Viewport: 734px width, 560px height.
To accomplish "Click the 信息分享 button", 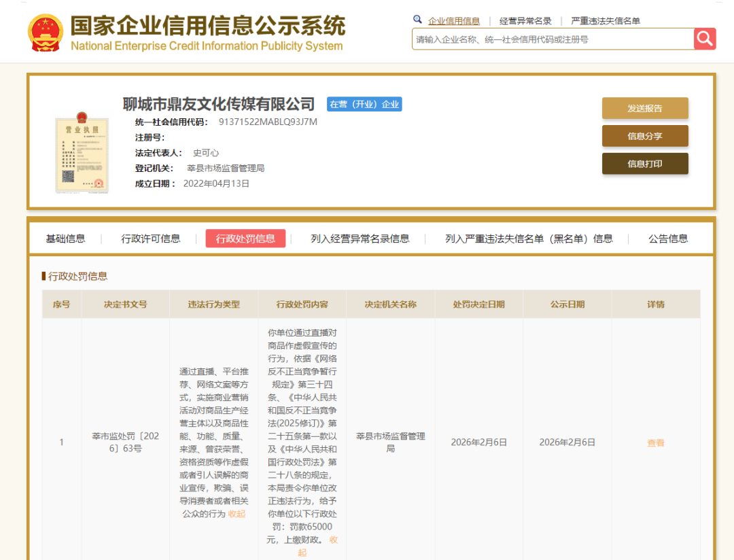I will (644, 136).
